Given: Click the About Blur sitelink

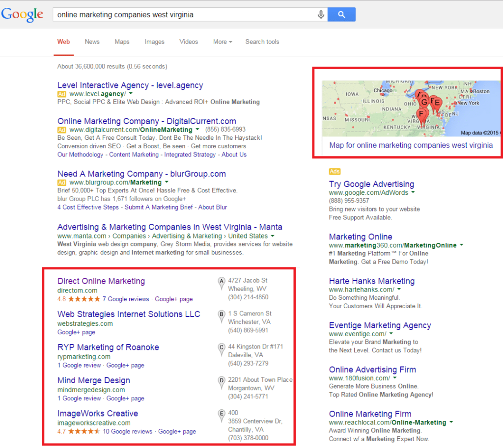Looking at the screenshot, I should [212, 207].
